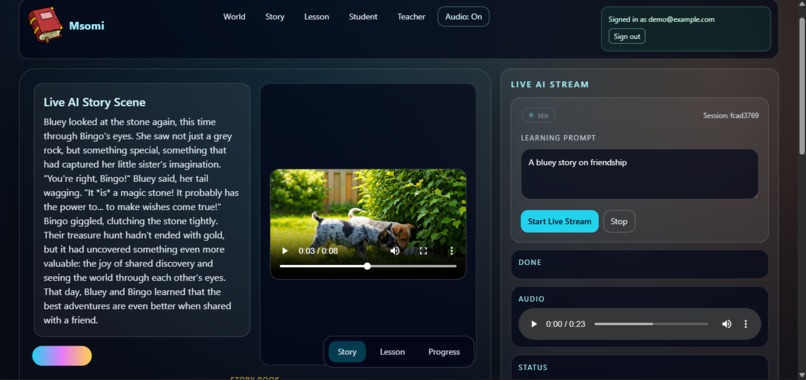The image size is (806, 380).
Task: Seek the video progress bar
Action: 368,266
